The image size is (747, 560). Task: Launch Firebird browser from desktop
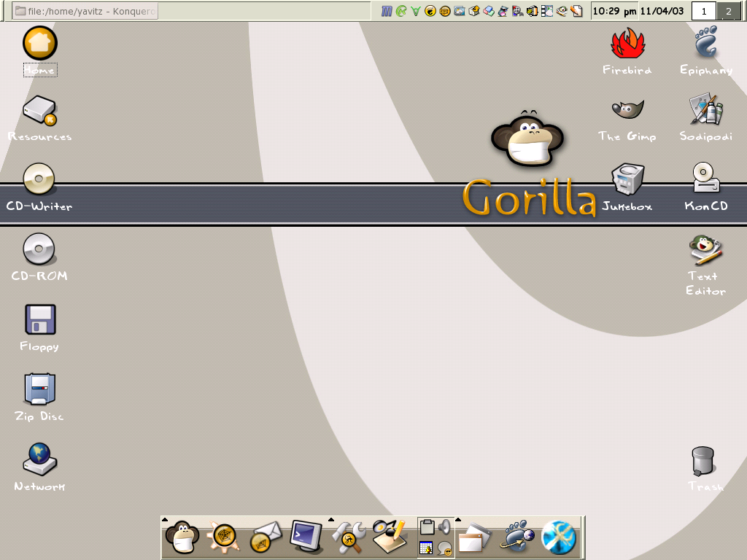[628, 43]
